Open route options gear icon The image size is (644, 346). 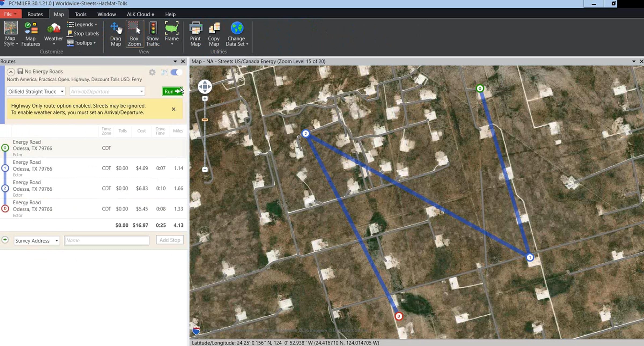[x=152, y=72]
